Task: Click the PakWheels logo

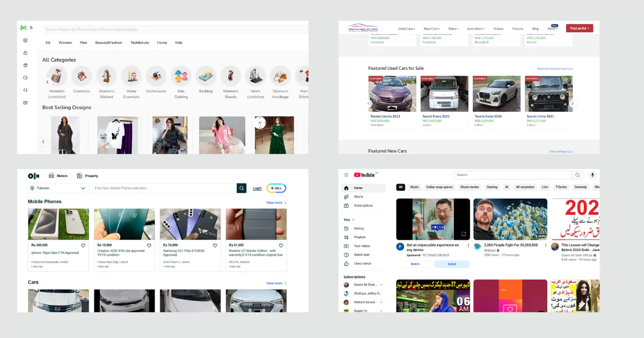Action: coord(363,28)
